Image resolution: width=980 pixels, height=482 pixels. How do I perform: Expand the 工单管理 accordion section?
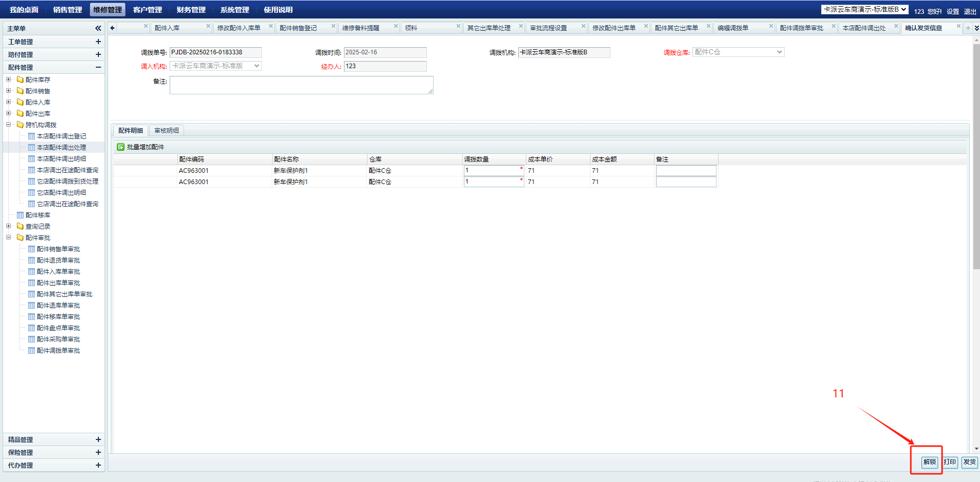(98, 42)
